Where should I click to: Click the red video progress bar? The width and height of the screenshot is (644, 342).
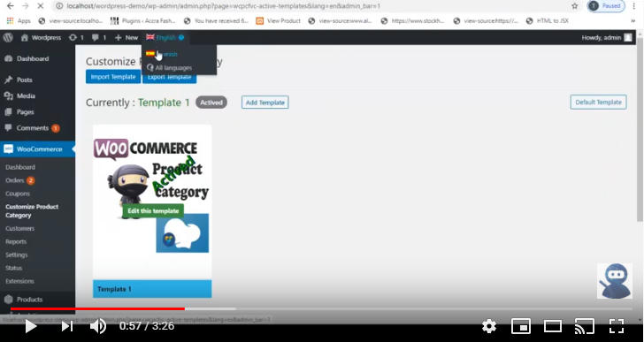[x=97, y=308]
